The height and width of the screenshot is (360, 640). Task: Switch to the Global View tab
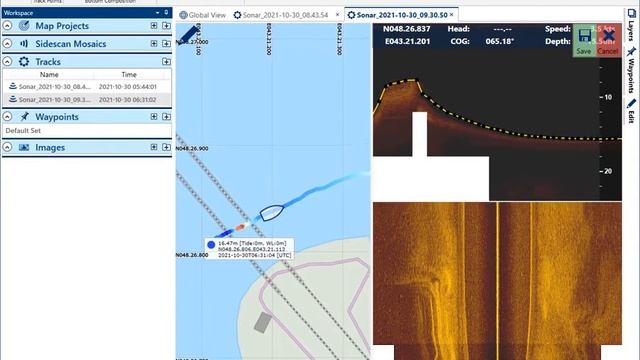point(202,15)
